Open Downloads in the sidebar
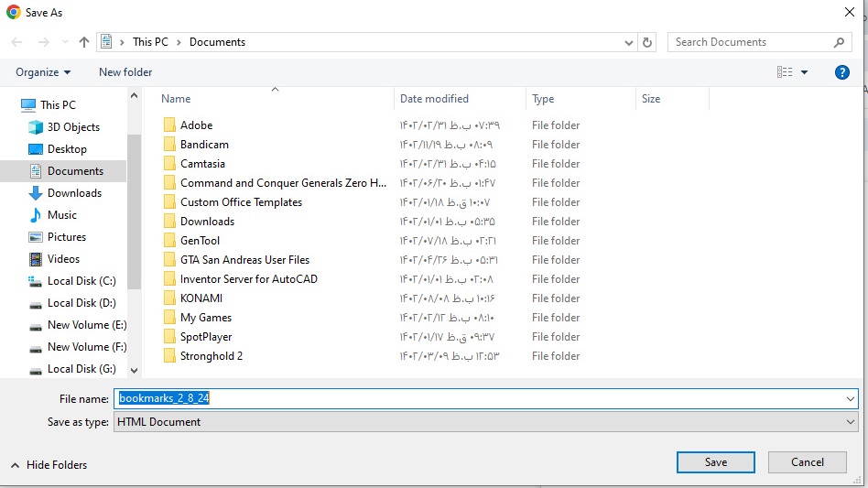868x488 pixels. (65, 193)
